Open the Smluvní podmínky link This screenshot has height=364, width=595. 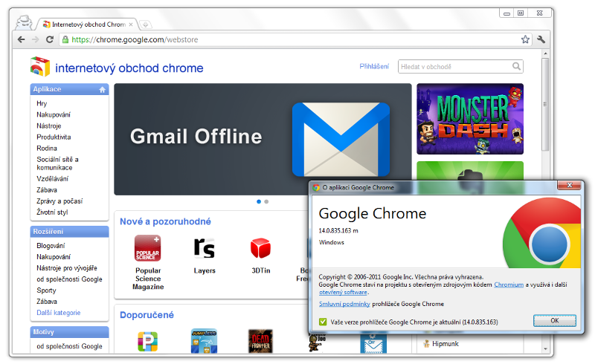click(344, 304)
